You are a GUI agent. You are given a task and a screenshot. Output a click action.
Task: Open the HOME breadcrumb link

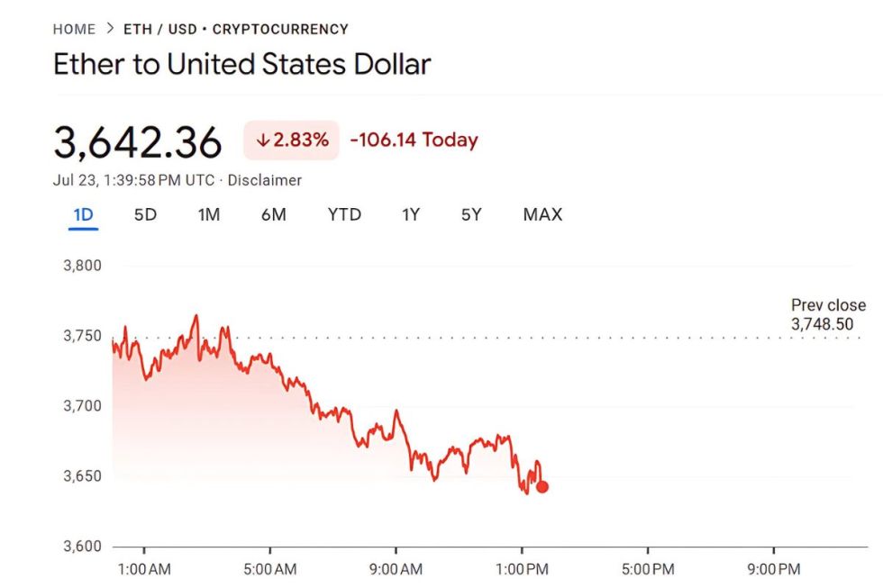[73, 28]
